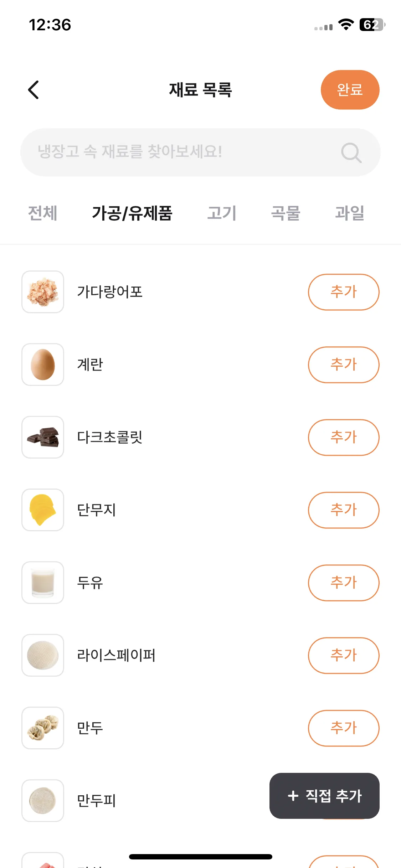The height and width of the screenshot is (868, 401).
Task: Tap the 직접 추가 floating button
Action: click(x=324, y=796)
